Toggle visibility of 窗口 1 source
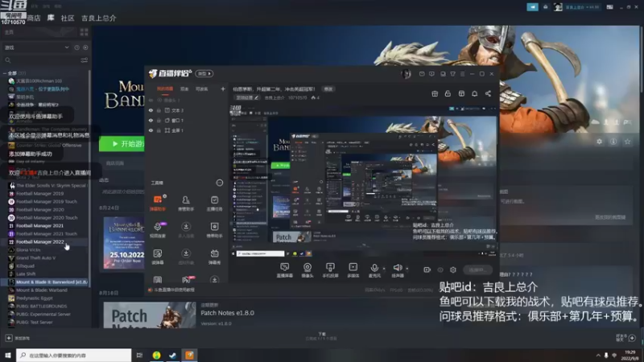The width and height of the screenshot is (644, 362). tap(151, 120)
